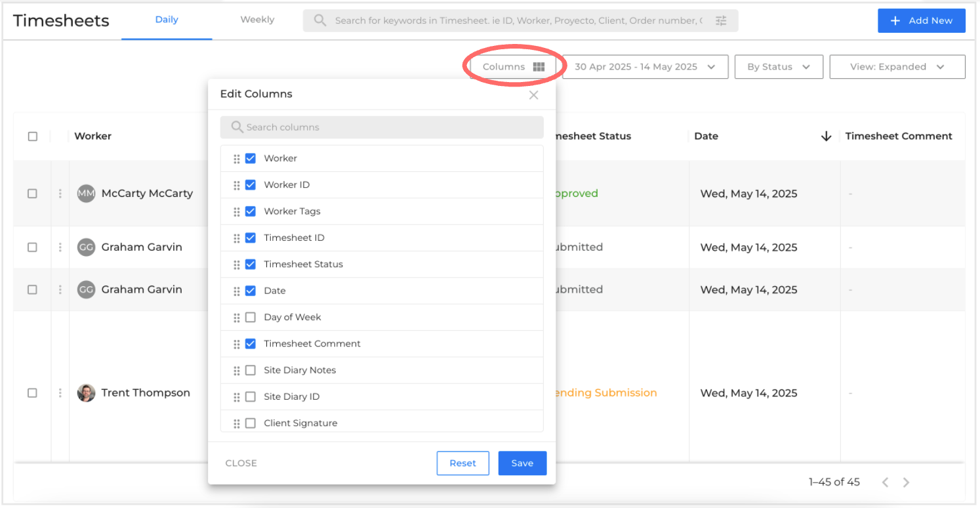Image resolution: width=980 pixels, height=508 pixels.
Task: Click Trent Thompson's profile photo
Action: pos(86,392)
